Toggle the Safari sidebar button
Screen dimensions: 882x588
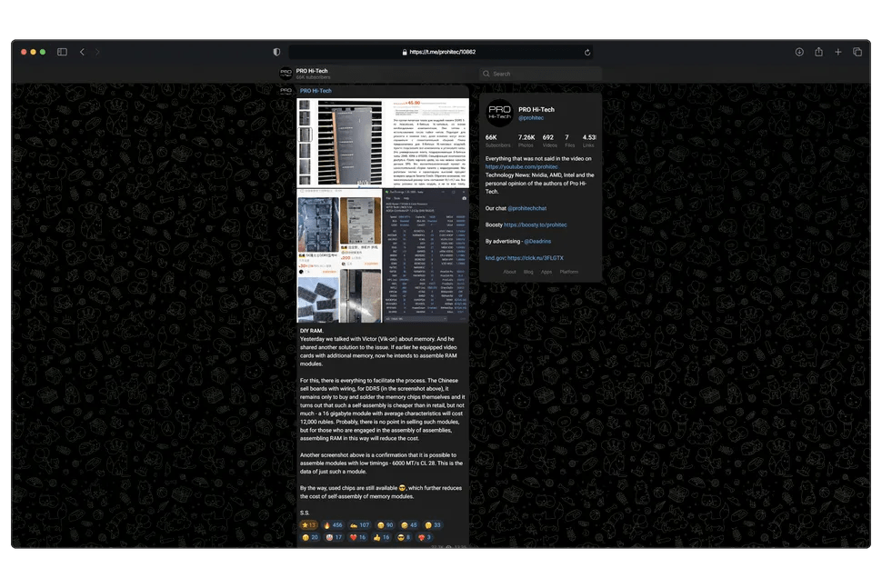coord(62,52)
